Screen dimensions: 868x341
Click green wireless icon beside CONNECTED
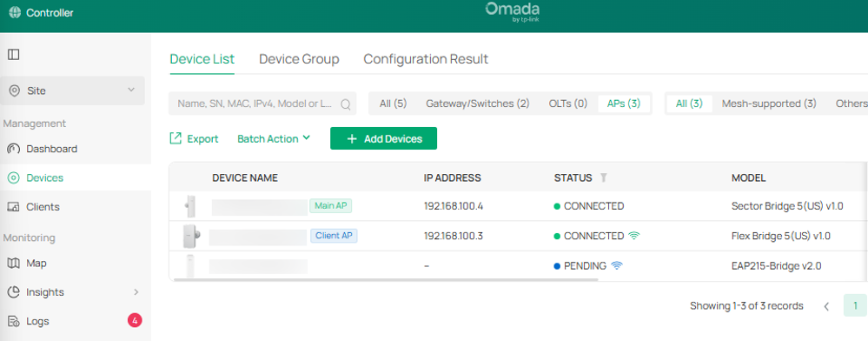(633, 236)
